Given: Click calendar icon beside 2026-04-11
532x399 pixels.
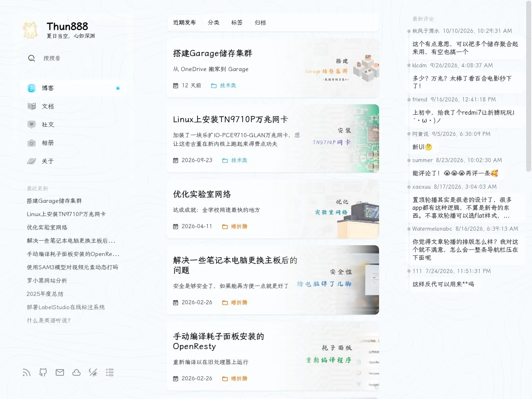Looking at the screenshot, I should (x=176, y=227).
